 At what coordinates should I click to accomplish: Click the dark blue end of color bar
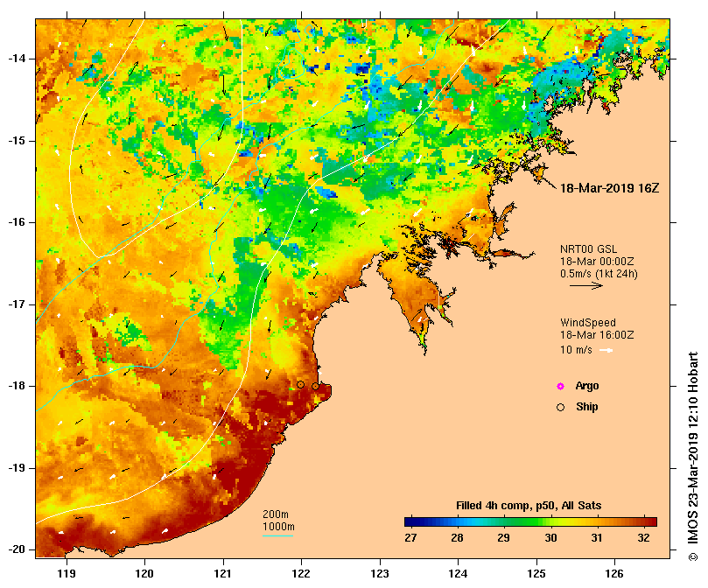point(409,522)
